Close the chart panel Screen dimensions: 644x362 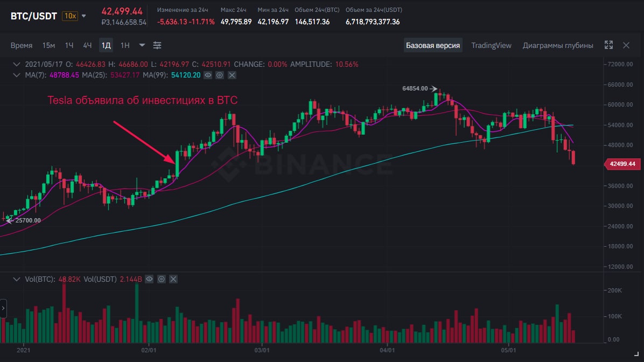click(626, 45)
